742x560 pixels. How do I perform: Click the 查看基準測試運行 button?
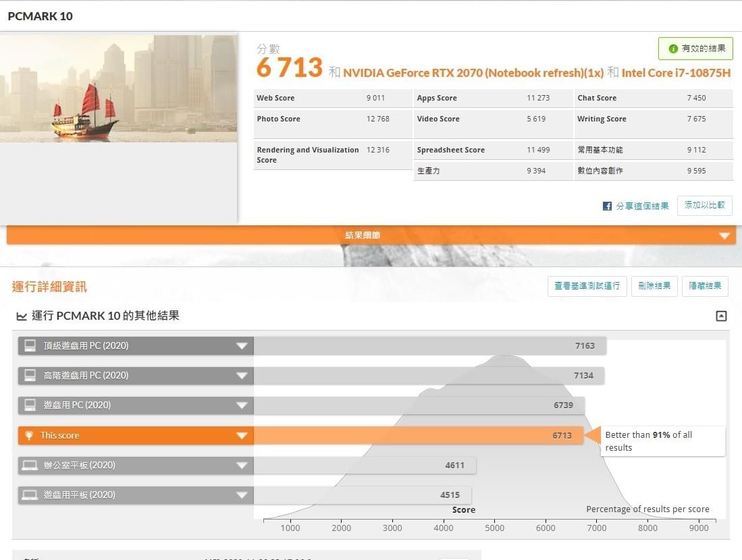point(587,286)
